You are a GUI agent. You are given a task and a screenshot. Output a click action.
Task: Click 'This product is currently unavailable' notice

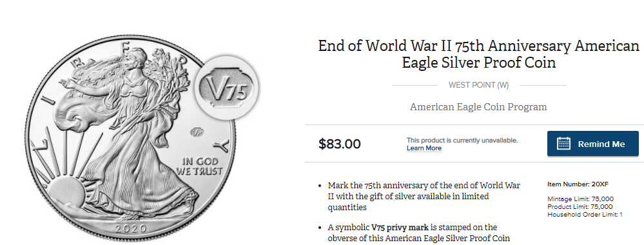pos(462,140)
